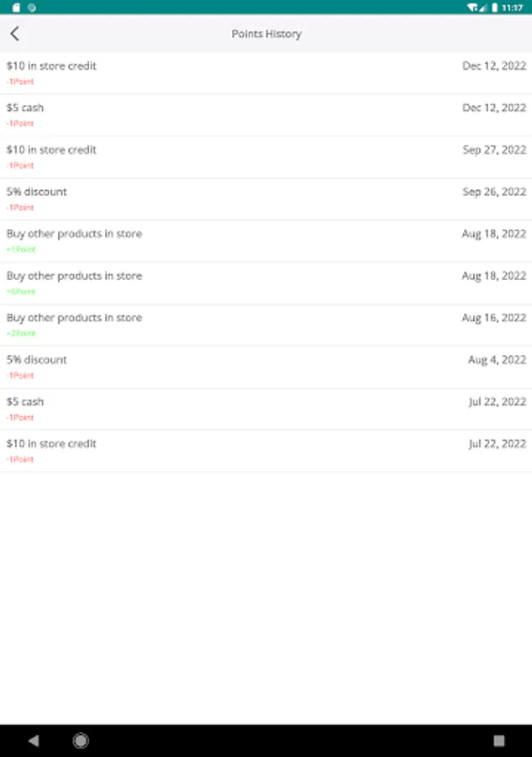The height and width of the screenshot is (757, 532).
Task: Tap the SD card status bar icon
Action: [x=17, y=7]
